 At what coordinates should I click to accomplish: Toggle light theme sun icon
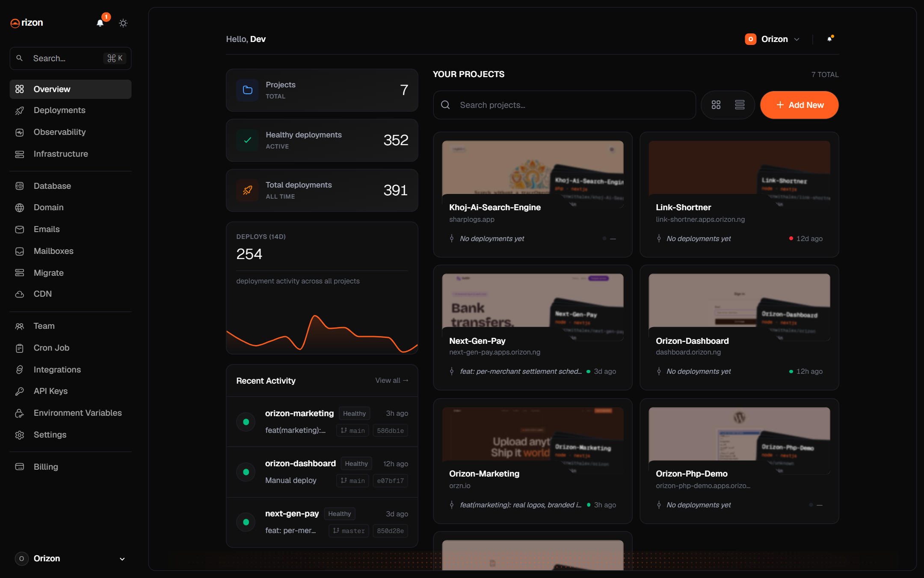pos(123,23)
